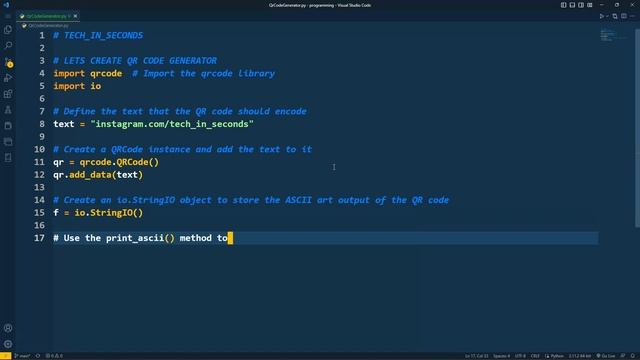Image resolution: width=640 pixels, height=360 pixels.
Task: Click the '# Use the print_ascii() method to' comment
Action: click(x=140, y=238)
